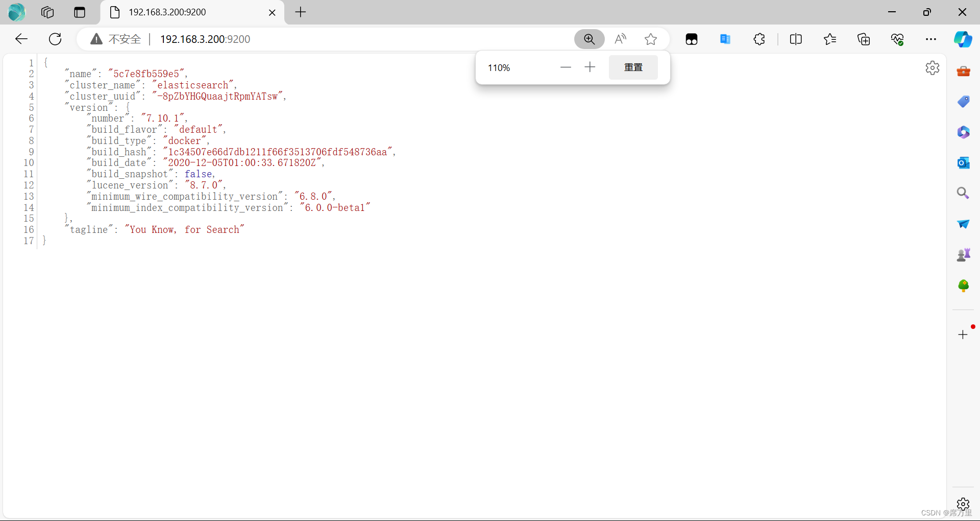
Task: Open the blue translate extension icon
Action: click(x=725, y=39)
